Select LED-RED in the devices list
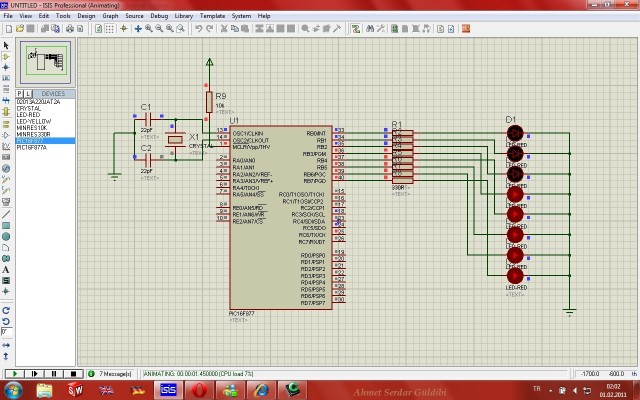Image resolution: width=640 pixels, height=400 pixels. 28,115
